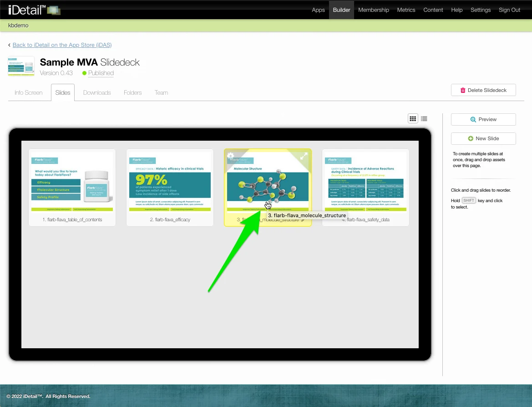Image resolution: width=532 pixels, height=407 pixels.
Task: Click Version 0.43 text
Action: tap(56, 73)
